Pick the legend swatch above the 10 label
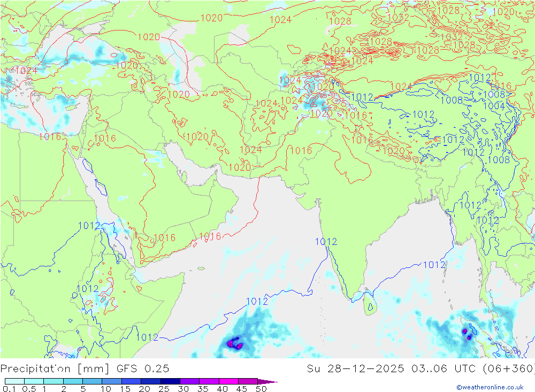535x392 pixels. pyautogui.click(x=112, y=381)
